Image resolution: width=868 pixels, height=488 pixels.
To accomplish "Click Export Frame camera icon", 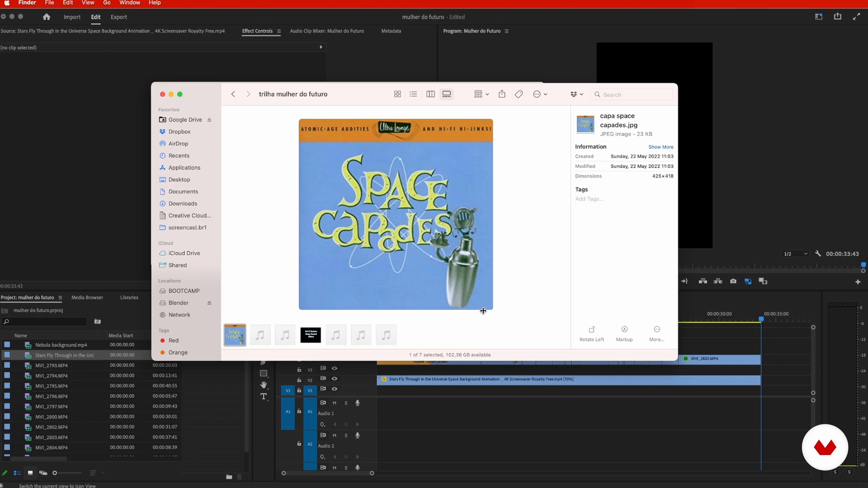I will [733, 281].
